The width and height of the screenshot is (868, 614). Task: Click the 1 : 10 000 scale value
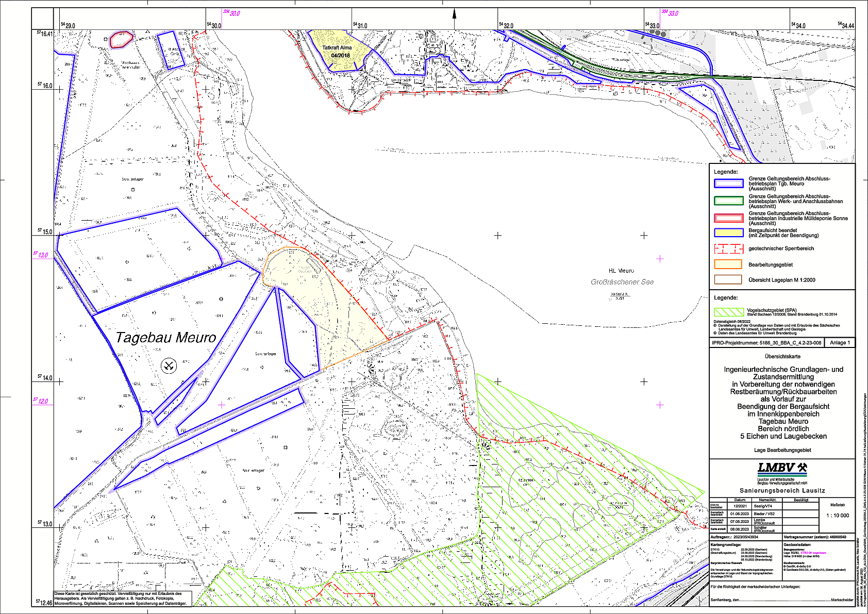(x=838, y=516)
